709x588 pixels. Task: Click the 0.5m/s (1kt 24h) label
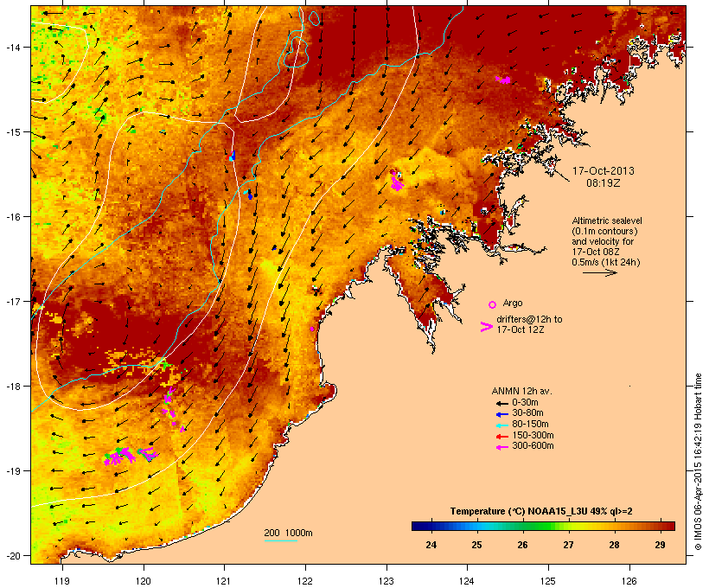pos(606,262)
